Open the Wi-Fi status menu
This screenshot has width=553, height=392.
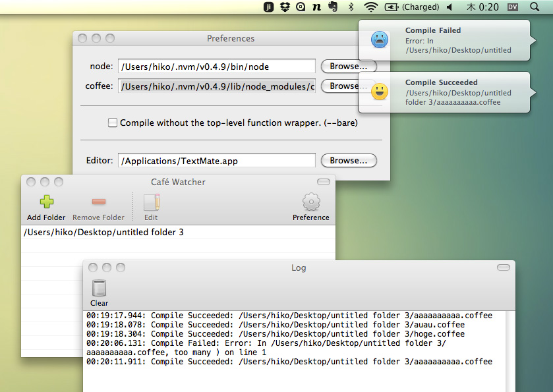coord(371,7)
